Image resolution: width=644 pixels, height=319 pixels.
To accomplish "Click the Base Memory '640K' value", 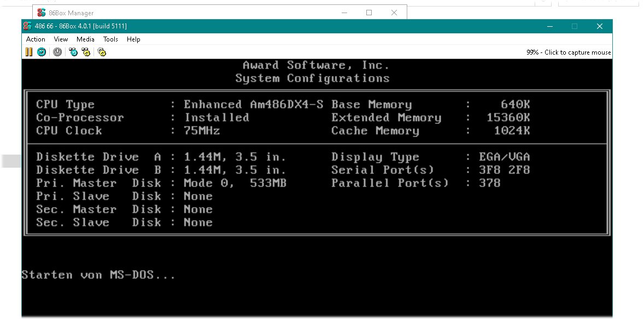I will [x=516, y=104].
